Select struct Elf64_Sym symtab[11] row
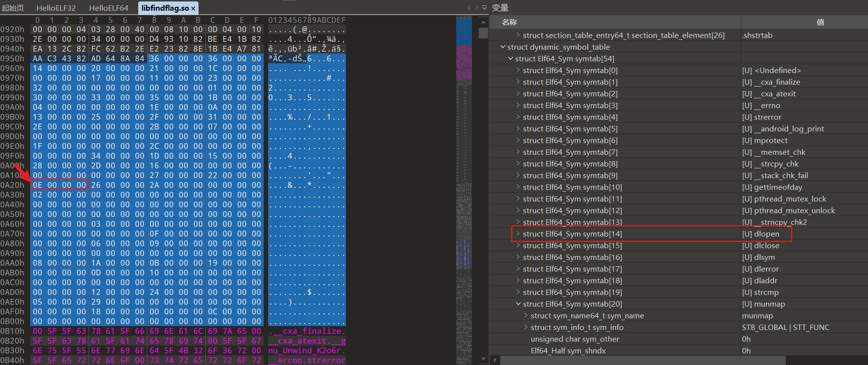 click(679, 199)
